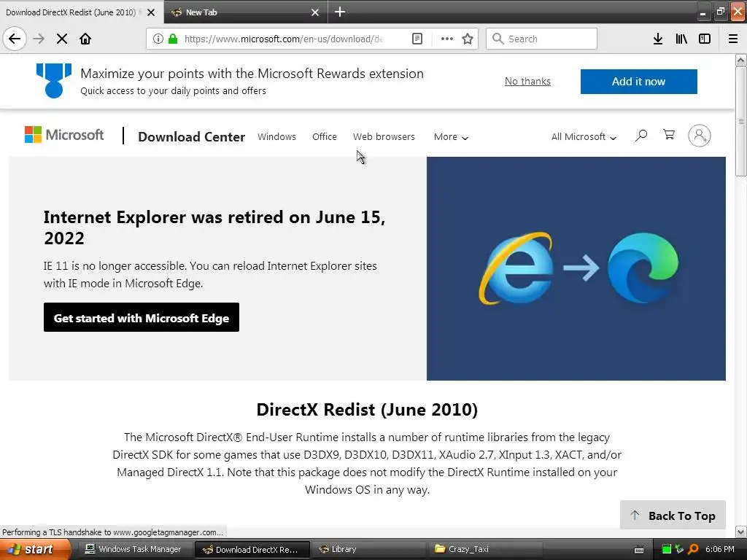Click the Download Center heading link
747x560 pixels.
(x=192, y=136)
